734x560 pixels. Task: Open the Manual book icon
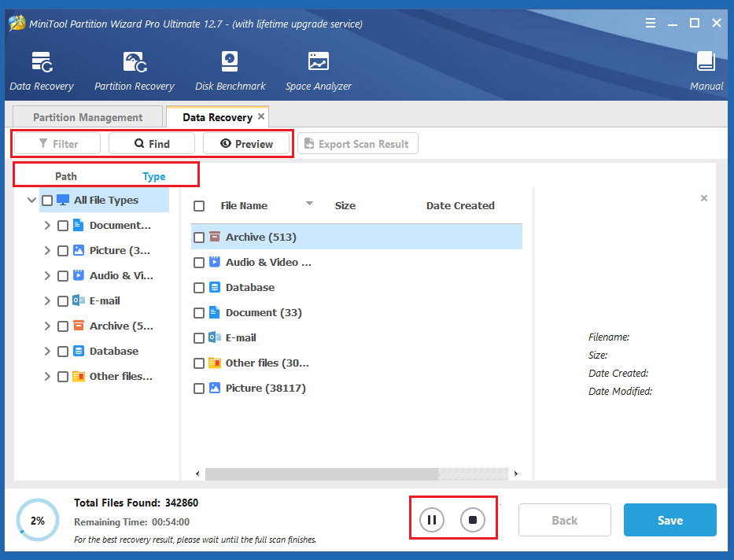[x=706, y=61]
